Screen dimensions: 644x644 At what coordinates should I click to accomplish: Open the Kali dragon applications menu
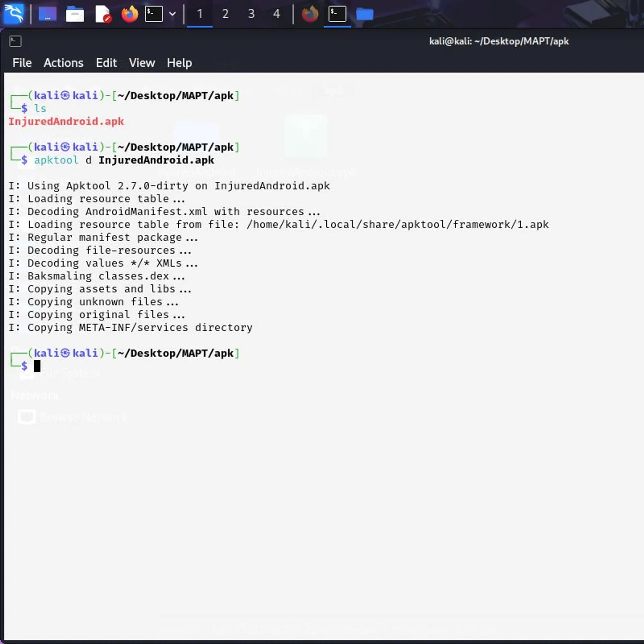[x=14, y=14]
